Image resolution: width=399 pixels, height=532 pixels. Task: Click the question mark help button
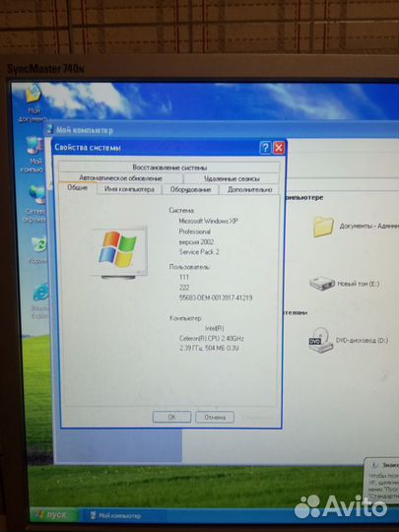[x=265, y=148]
